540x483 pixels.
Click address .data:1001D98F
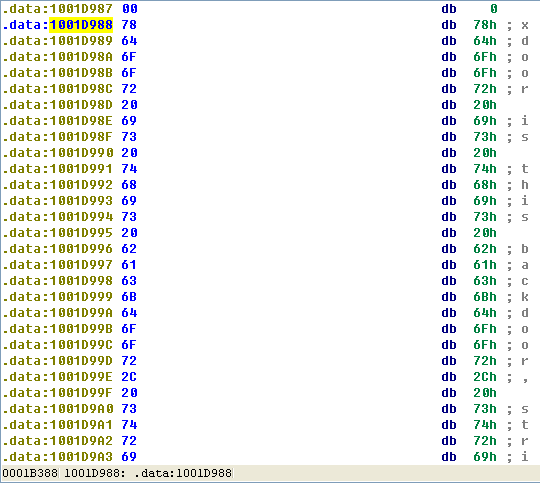[x=58, y=137]
